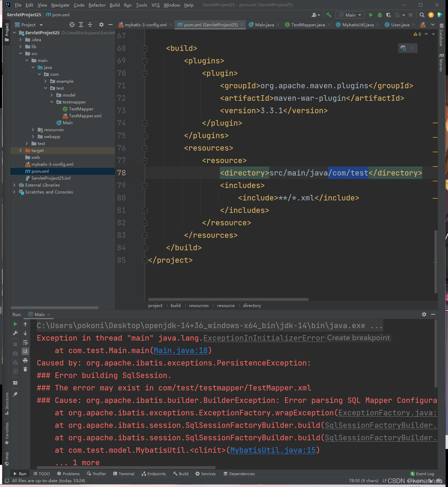Toggle the Database tool window sidebar
This screenshot has width=448, height=487.
click(x=441, y=35)
